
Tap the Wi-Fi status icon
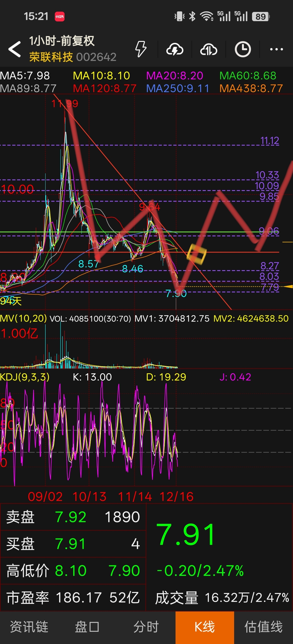(x=207, y=17)
